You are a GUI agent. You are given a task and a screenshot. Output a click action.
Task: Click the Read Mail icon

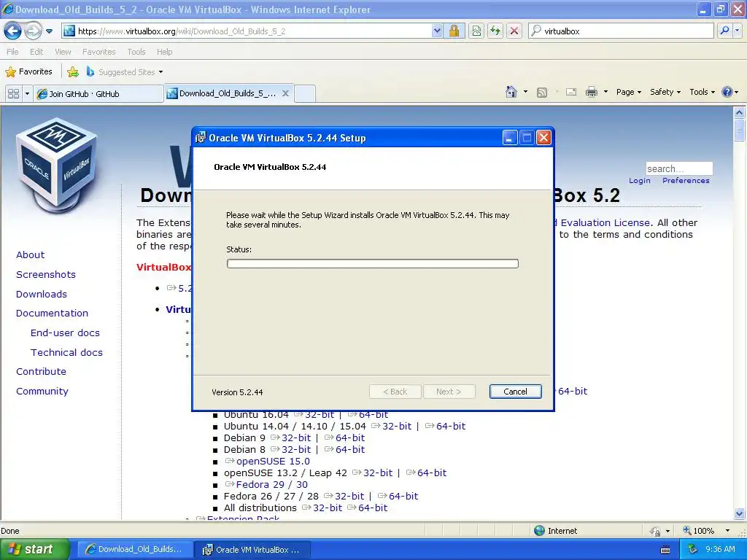[570, 92]
